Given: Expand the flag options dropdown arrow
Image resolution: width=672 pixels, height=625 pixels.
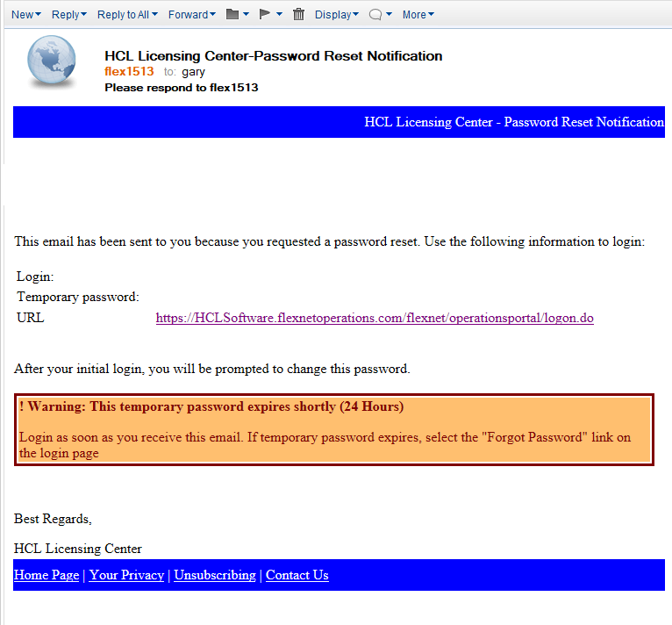Looking at the screenshot, I should point(280,14).
